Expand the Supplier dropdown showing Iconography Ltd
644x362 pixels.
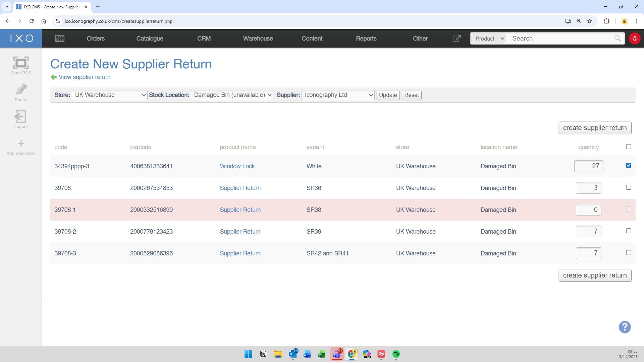point(338,95)
